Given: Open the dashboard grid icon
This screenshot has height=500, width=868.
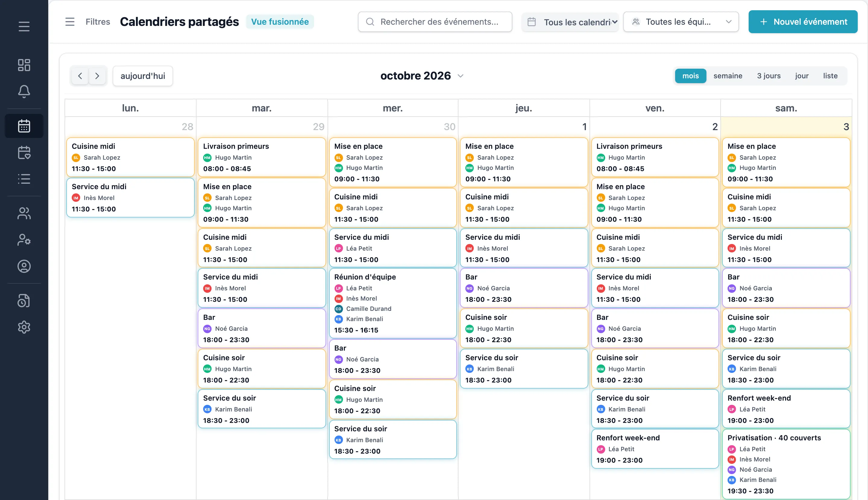Looking at the screenshot, I should point(24,65).
